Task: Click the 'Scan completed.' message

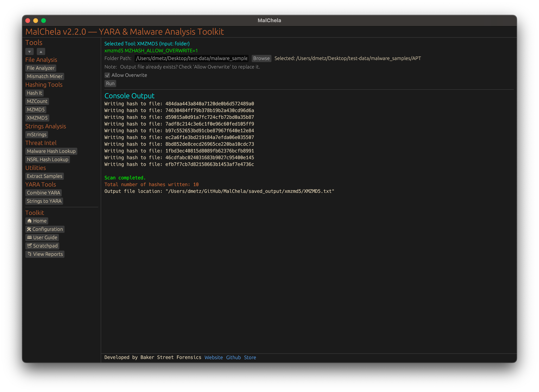Action: point(125,178)
